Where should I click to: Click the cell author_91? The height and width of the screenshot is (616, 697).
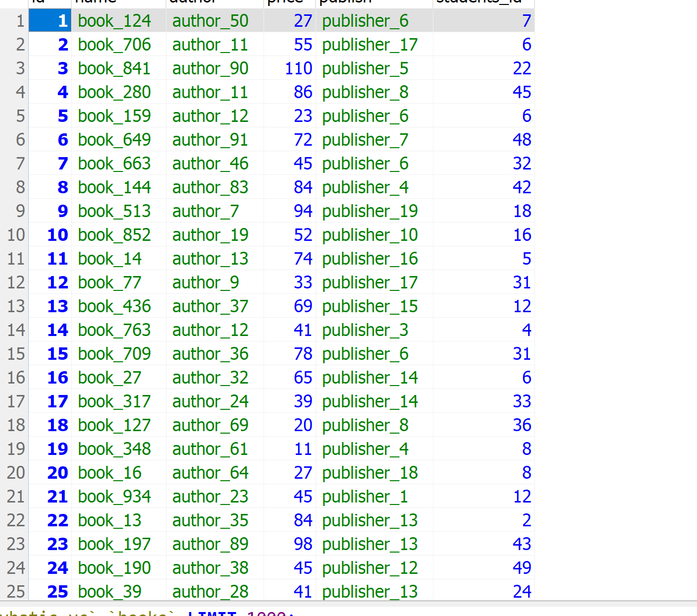pyautogui.click(x=214, y=139)
